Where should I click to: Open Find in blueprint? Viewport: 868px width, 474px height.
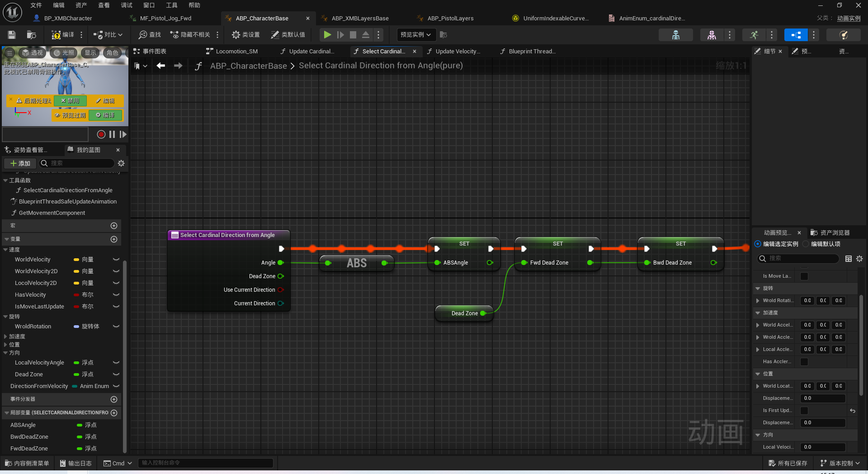tap(150, 35)
